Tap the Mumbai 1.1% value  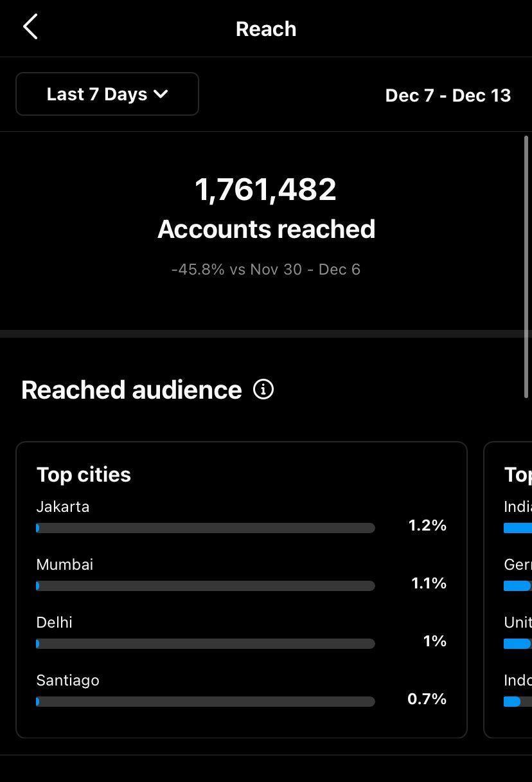(429, 583)
